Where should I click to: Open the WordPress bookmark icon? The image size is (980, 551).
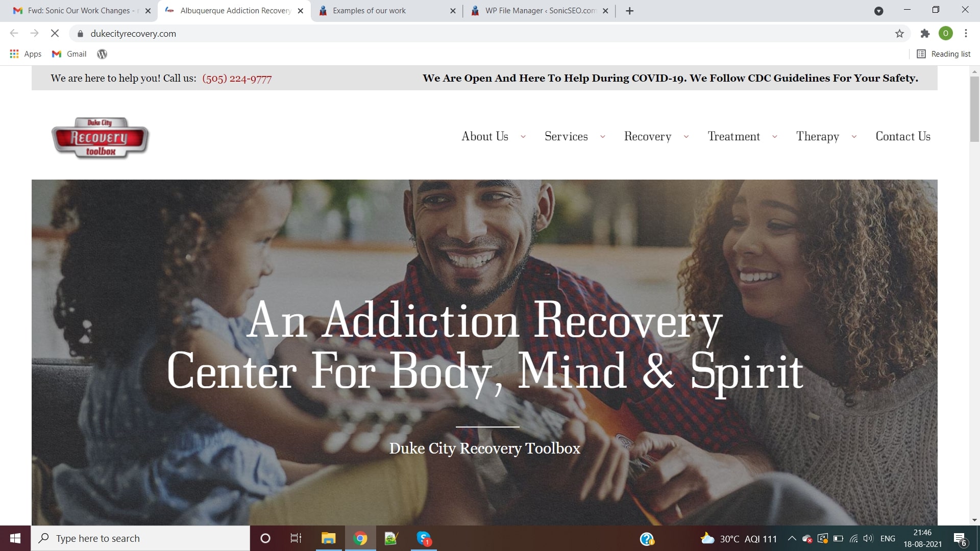click(x=102, y=54)
